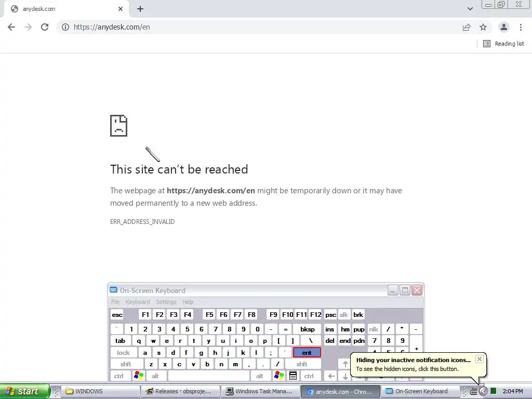Click the application menu key icon
This screenshot has width=532, height=399.
(x=293, y=376)
